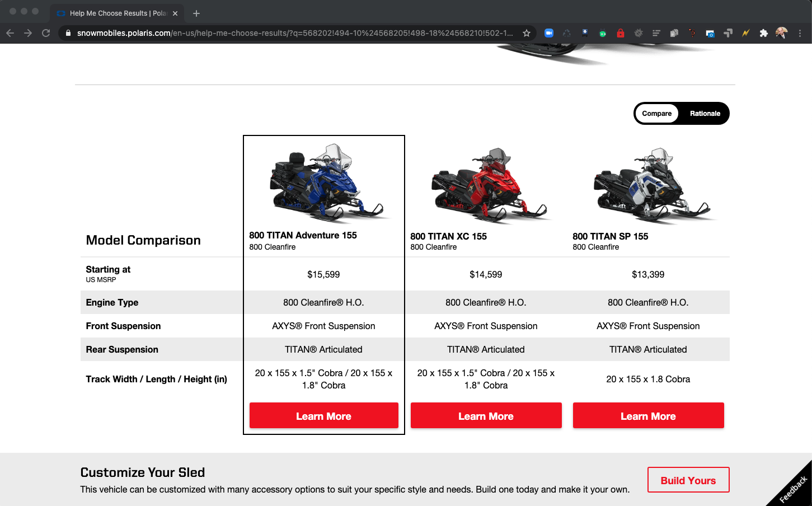The image size is (812, 506).
Task: Click the 800 TITAN Adventure 155 title
Action: pos(303,236)
